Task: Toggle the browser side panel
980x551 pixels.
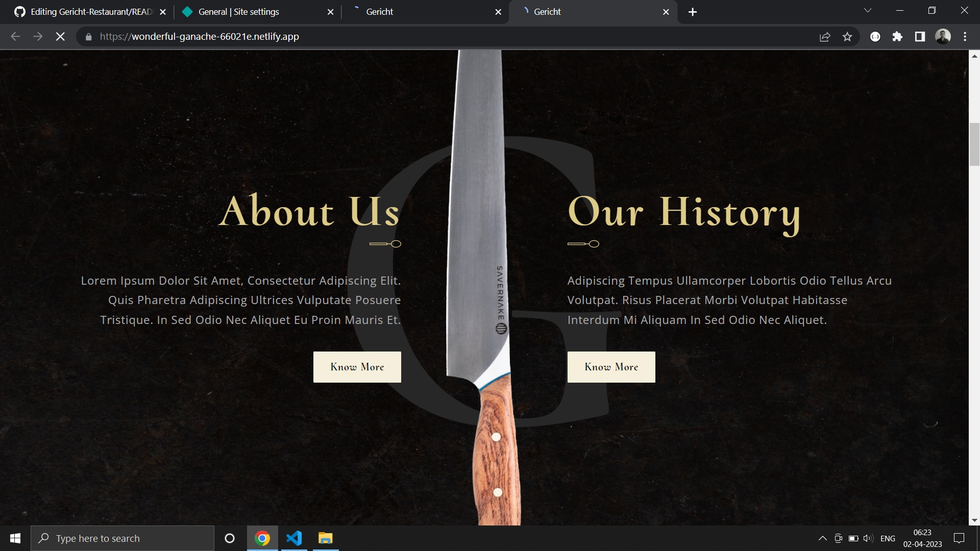Action: click(x=920, y=37)
